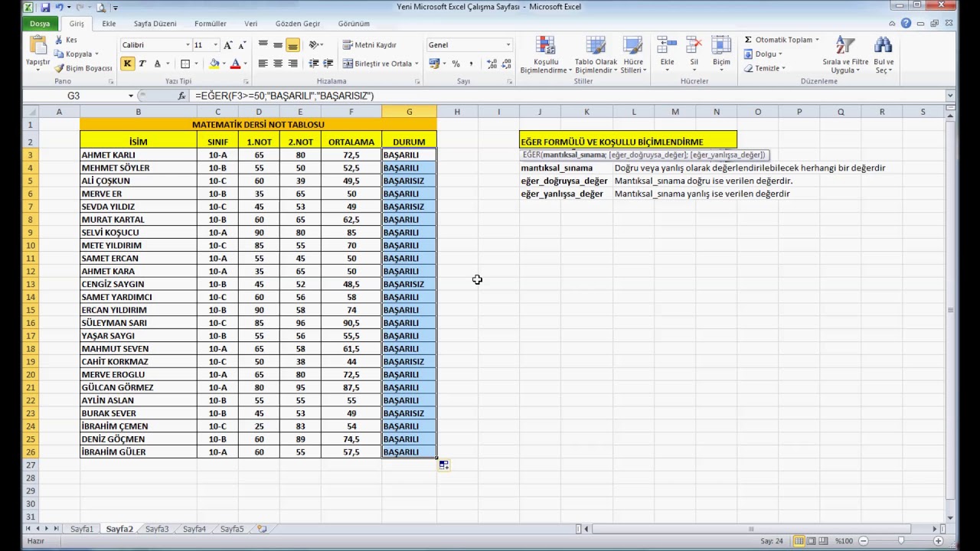Click the accounting number format icon

pos(434,64)
